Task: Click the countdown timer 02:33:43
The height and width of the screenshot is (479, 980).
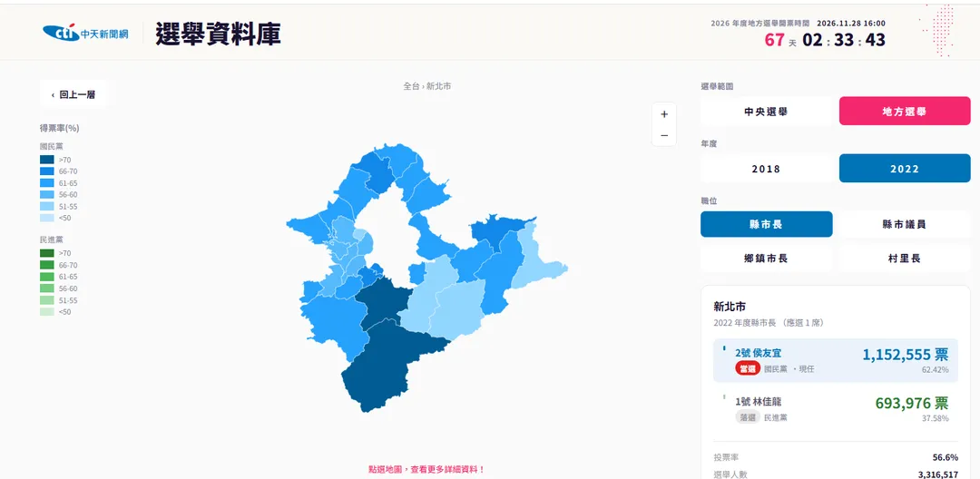Action: click(x=844, y=40)
